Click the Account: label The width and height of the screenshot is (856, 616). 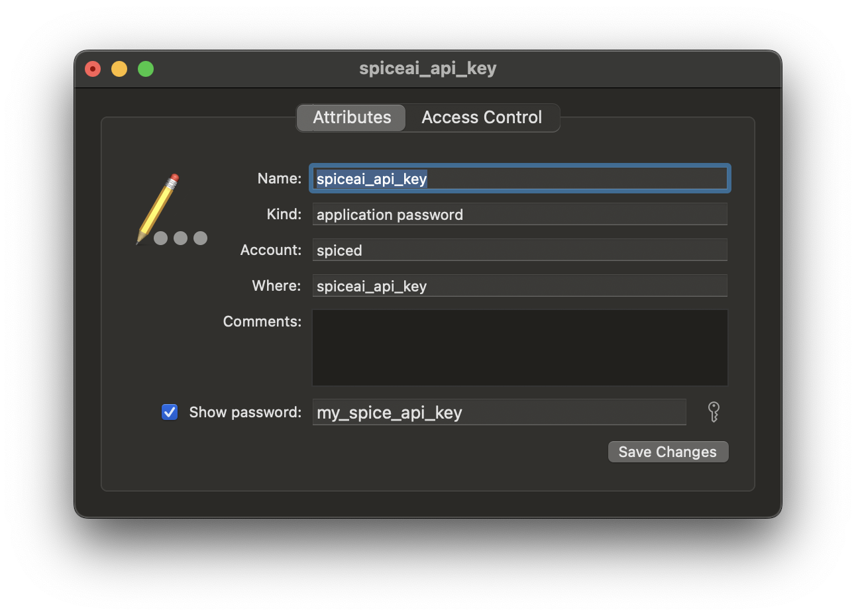270,250
